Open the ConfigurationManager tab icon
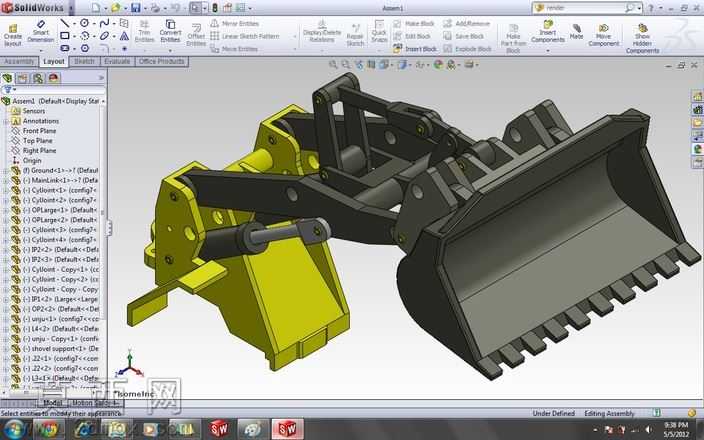 pyautogui.click(x=38, y=78)
